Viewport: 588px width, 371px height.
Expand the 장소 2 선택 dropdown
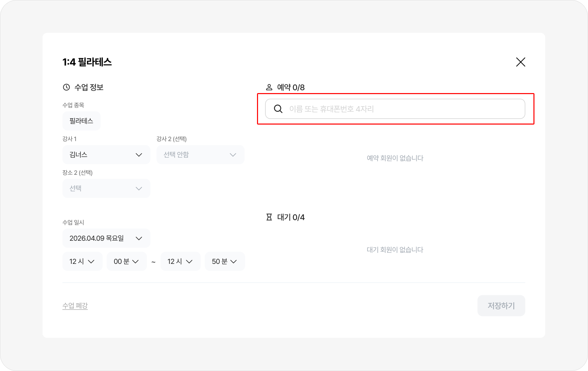[106, 189]
